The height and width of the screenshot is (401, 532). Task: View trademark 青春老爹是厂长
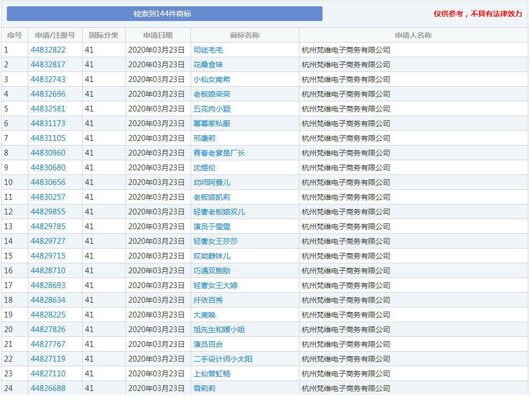pyautogui.click(x=219, y=153)
